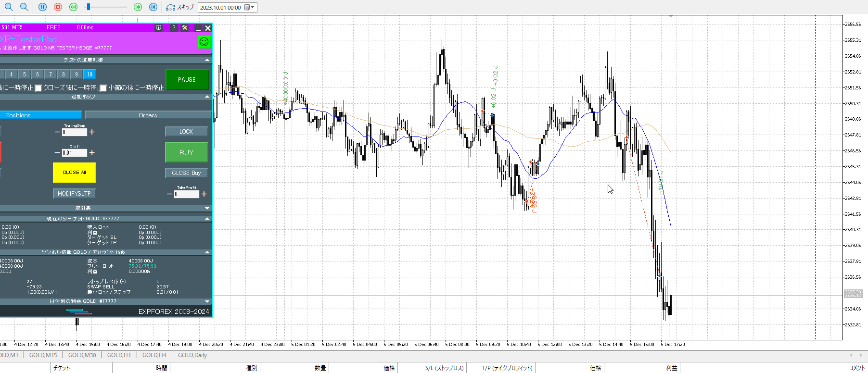Click the zoom out magnifier icon
The height and width of the screenshot is (373, 868).
tap(24, 7)
